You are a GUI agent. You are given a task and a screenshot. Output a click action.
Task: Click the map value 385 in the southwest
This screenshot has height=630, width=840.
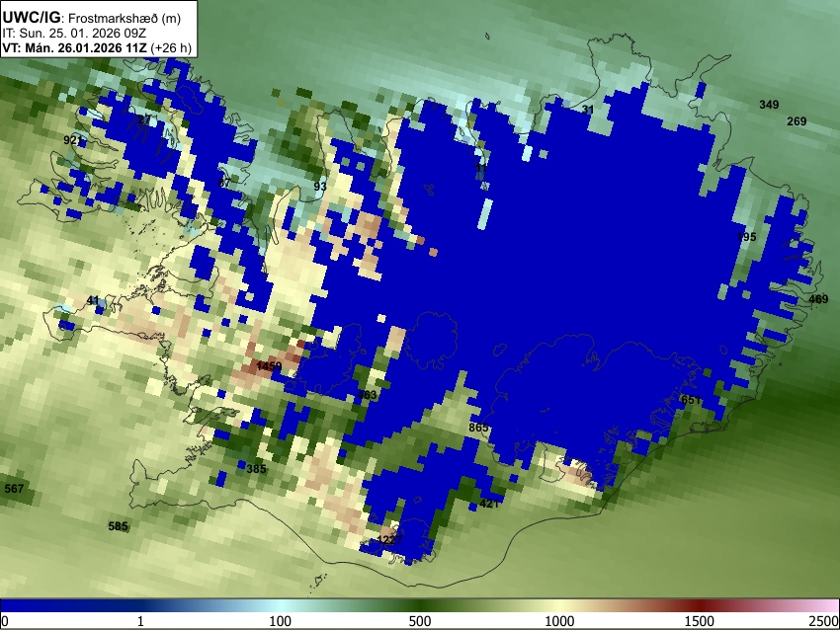click(256, 469)
